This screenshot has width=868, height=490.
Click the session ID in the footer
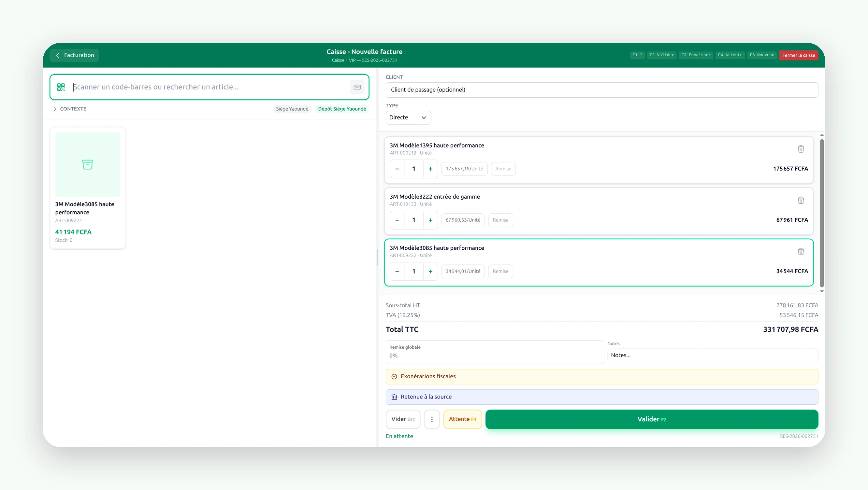click(x=799, y=436)
